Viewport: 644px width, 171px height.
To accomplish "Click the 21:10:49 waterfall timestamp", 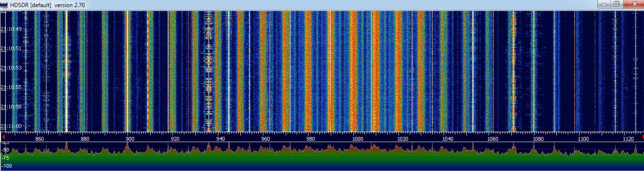I will (12, 29).
